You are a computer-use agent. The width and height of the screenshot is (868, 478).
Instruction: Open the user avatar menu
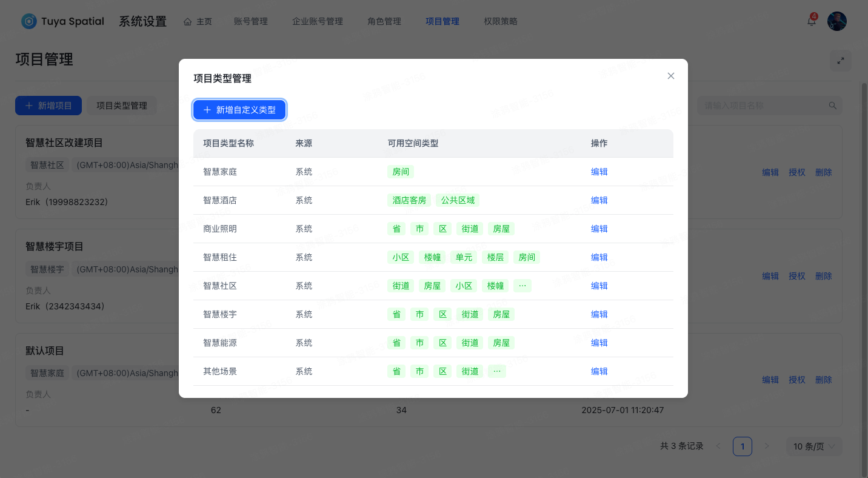[x=837, y=21]
